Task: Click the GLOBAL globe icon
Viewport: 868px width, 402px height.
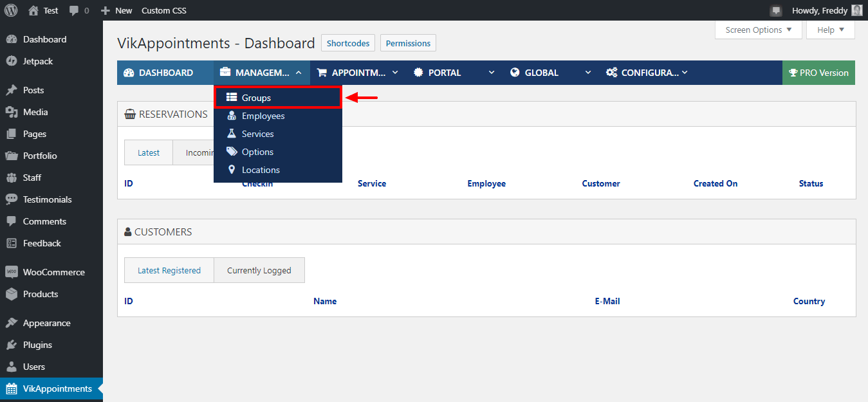Action: click(515, 73)
